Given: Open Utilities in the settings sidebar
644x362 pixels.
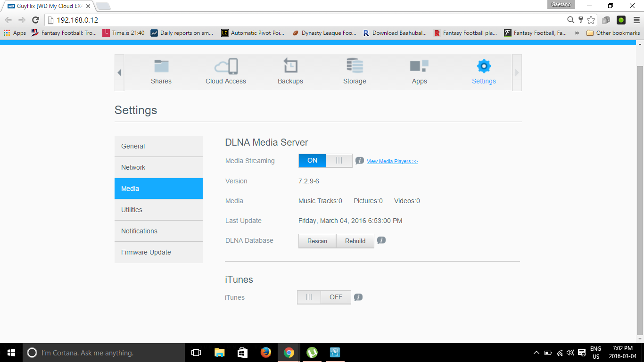Looking at the screenshot, I should pyautogui.click(x=158, y=210).
